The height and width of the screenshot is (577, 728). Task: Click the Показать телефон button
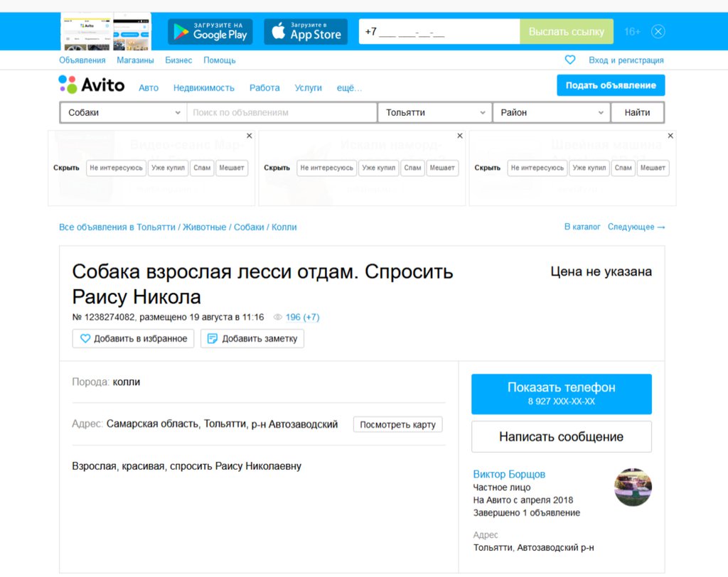[562, 394]
